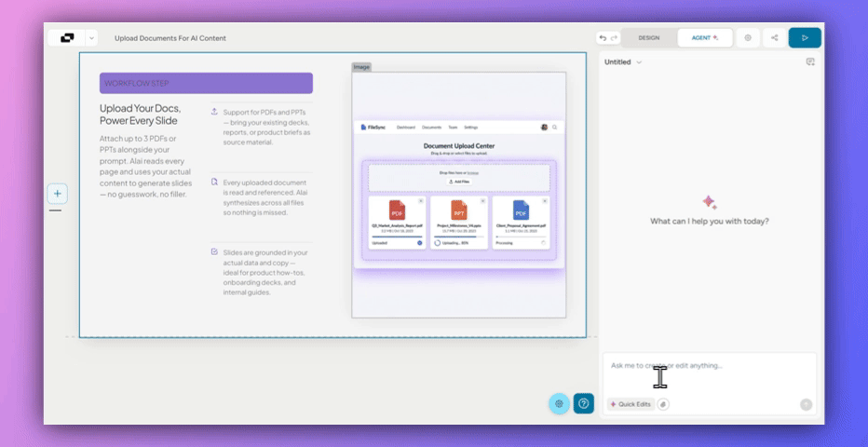Click 'Add Files' button in the image
This screenshot has height=447, width=868.
click(x=459, y=182)
